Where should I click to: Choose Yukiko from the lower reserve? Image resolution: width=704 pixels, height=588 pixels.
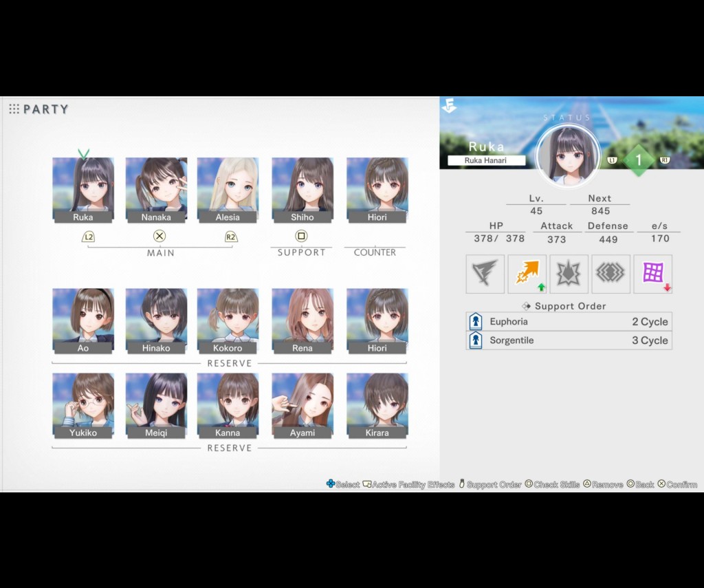[x=83, y=406]
